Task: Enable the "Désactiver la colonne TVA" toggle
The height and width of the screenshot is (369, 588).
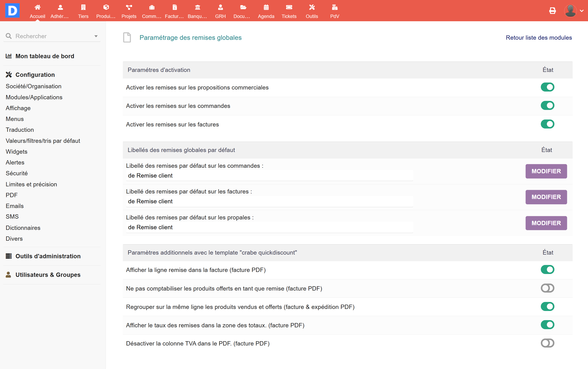Action: pyautogui.click(x=547, y=343)
